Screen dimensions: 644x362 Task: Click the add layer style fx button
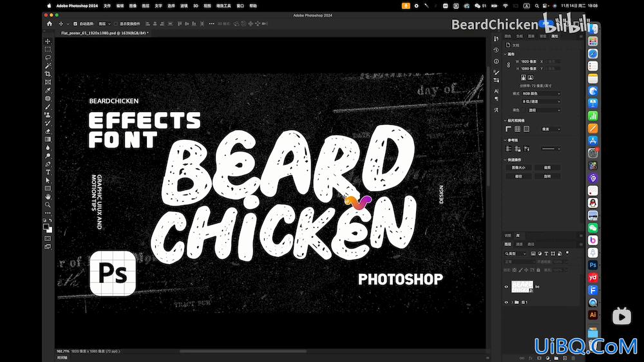pyautogui.click(x=531, y=358)
